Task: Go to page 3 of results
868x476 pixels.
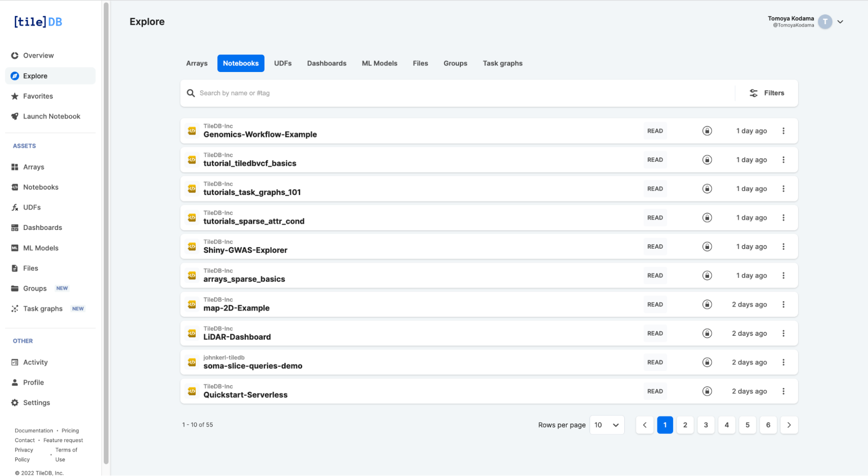Action: 706,425
